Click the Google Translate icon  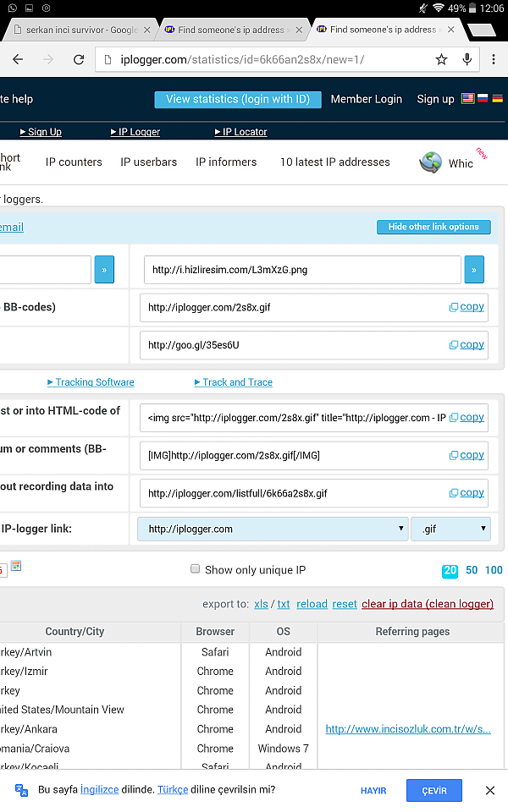21,790
